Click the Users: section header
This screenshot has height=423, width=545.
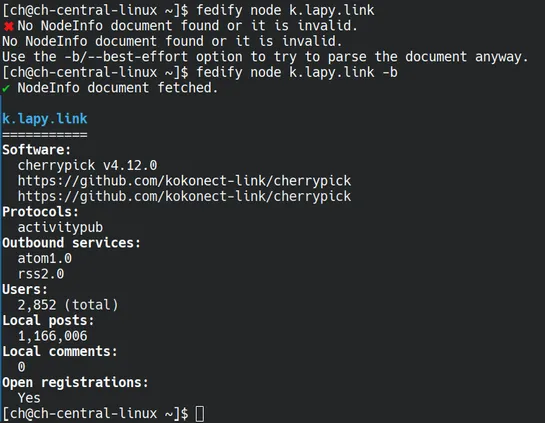click(x=25, y=290)
